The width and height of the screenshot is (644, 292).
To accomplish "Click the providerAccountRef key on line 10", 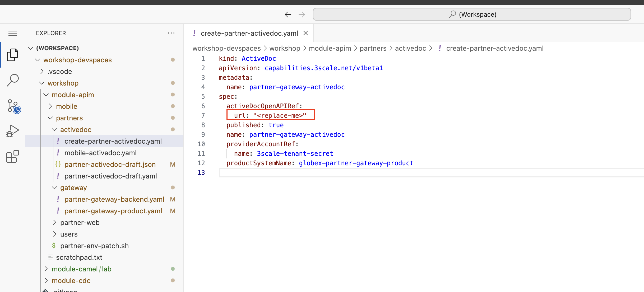I will [x=261, y=144].
